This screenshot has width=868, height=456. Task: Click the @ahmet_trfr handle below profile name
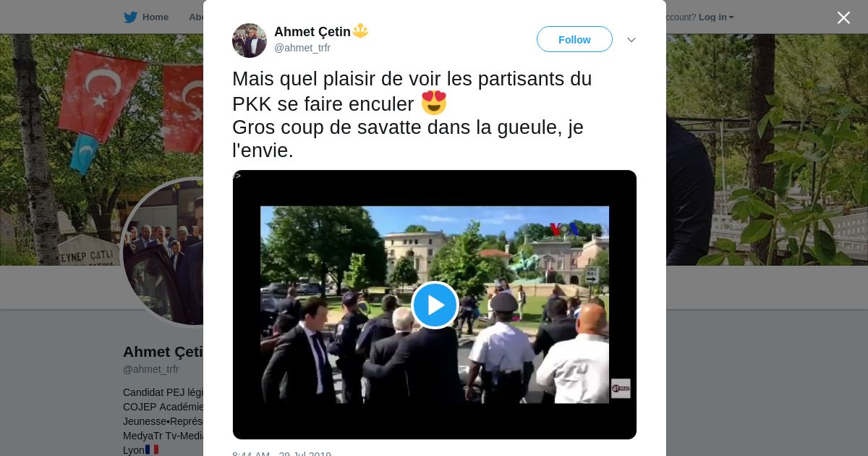click(150, 369)
